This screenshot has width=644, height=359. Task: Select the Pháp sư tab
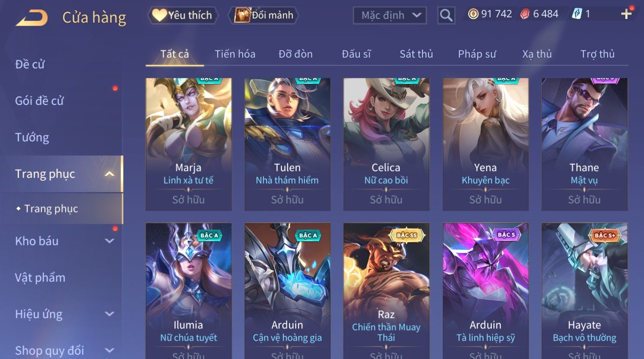[477, 54]
